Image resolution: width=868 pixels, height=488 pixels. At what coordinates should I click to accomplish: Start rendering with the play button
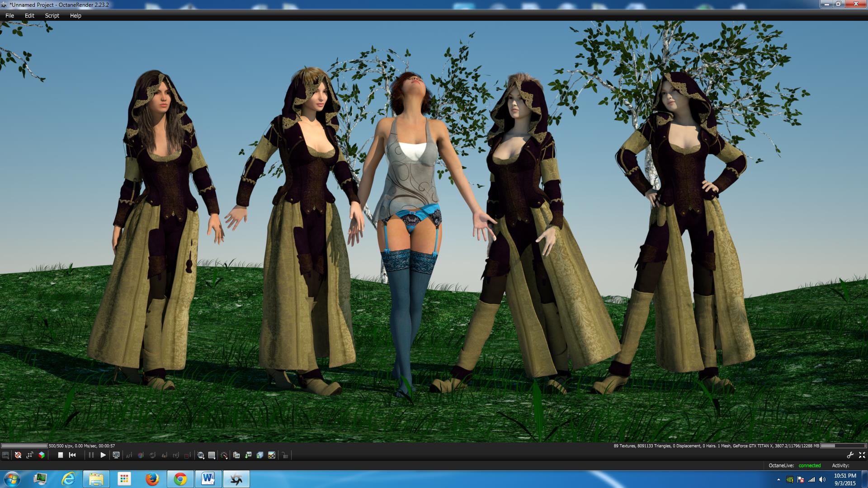pos(103,455)
